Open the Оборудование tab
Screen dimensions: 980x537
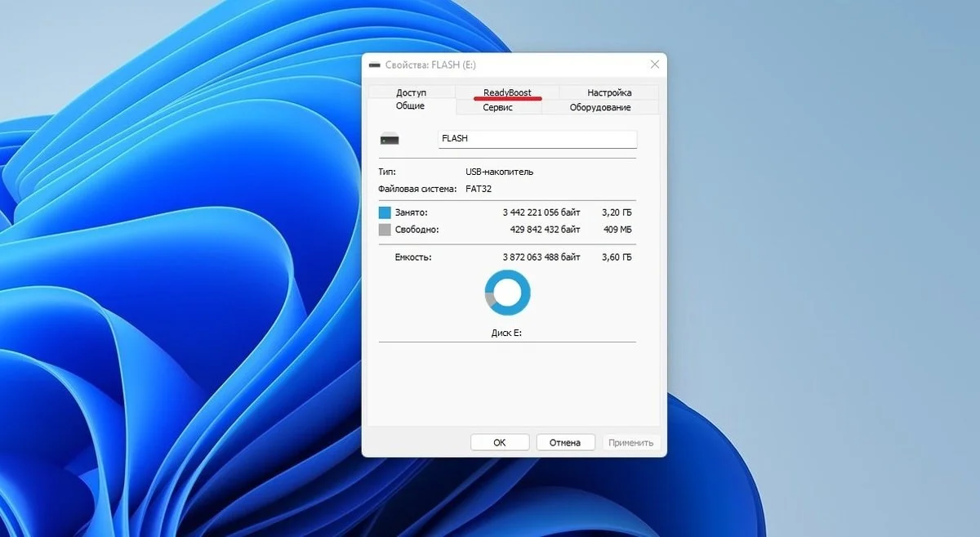point(600,107)
